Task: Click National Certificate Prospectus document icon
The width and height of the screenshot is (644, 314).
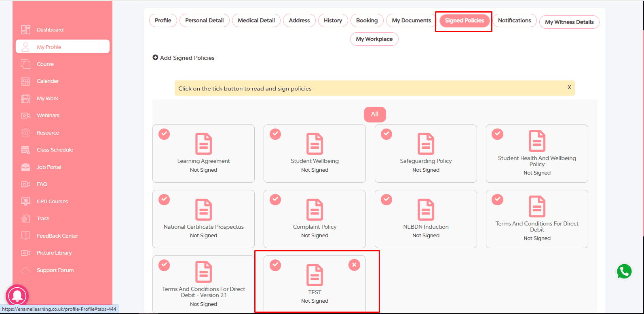Action: click(204, 209)
